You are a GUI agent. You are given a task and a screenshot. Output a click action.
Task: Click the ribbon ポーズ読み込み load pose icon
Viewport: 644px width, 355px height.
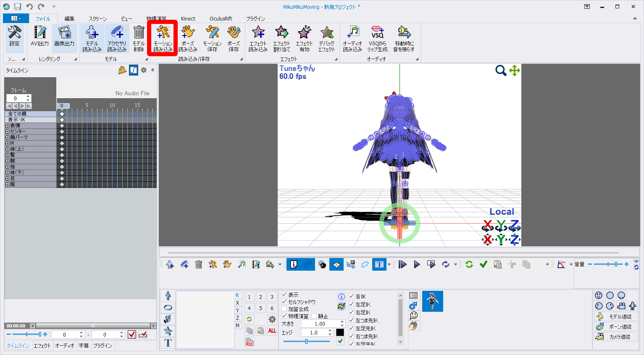point(188,38)
